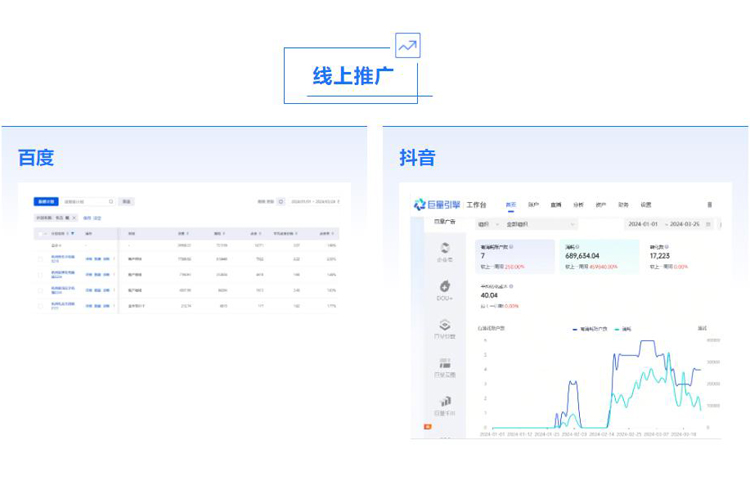
Task: Select the metric card showing 689,634.04
Action: (599, 256)
